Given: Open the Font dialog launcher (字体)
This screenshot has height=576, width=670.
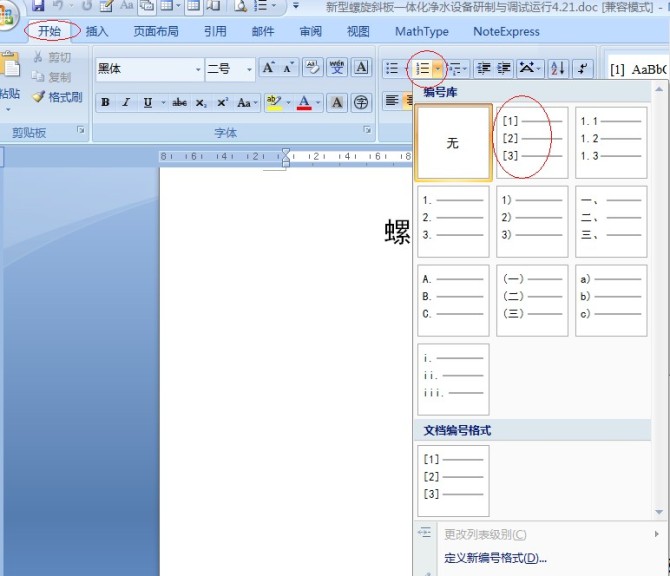Looking at the screenshot, I should (x=367, y=129).
